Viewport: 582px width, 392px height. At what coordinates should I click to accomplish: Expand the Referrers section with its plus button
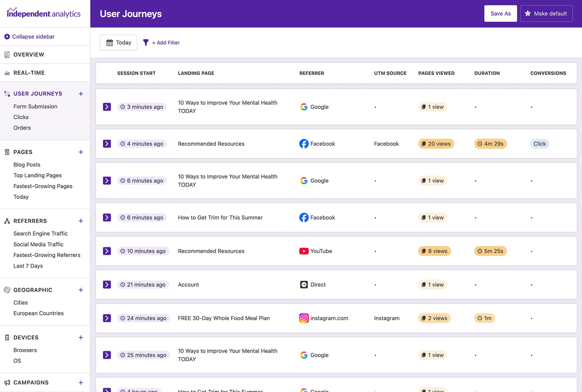pyautogui.click(x=81, y=221)
